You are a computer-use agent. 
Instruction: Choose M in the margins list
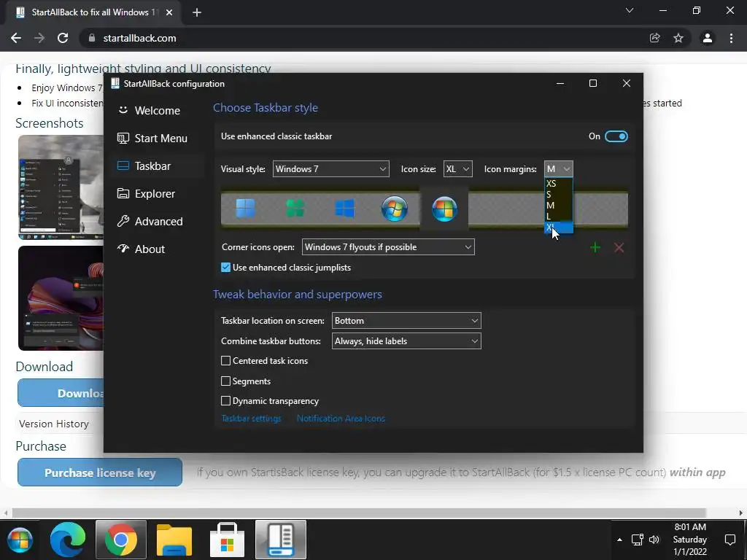pos(558,205)
